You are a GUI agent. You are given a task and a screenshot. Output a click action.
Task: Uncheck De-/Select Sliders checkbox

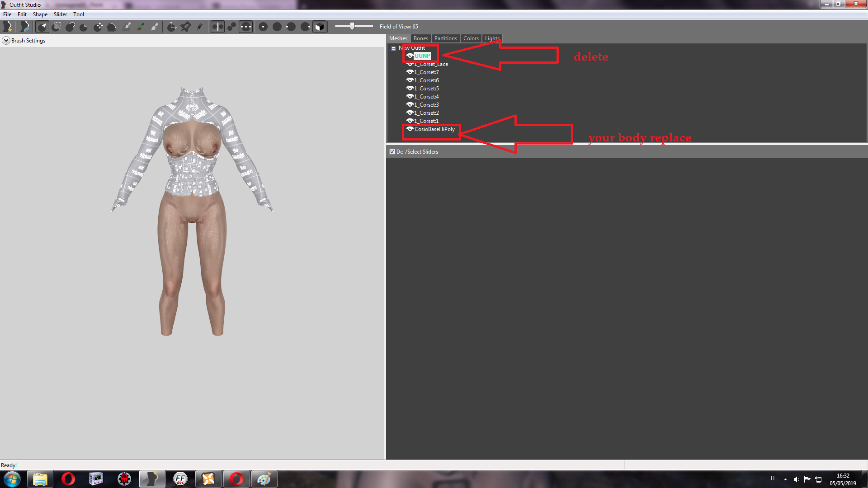tap(392, 152)
